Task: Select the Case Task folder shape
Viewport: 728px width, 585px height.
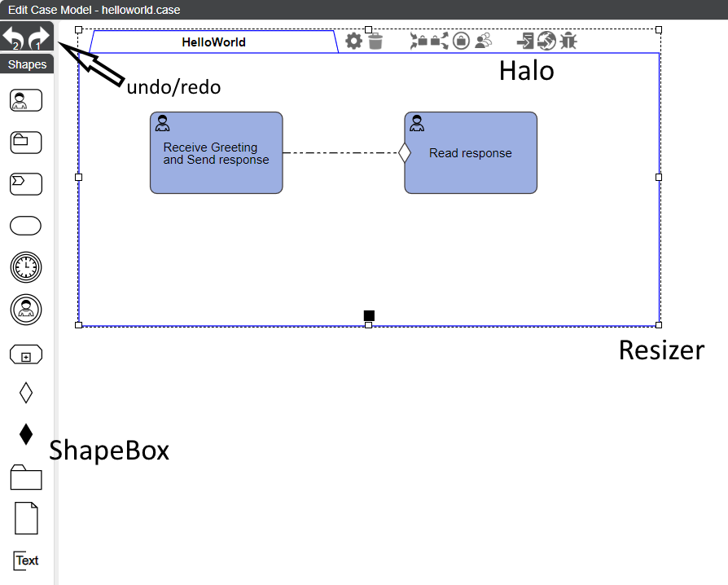Action: click(26, 143)
